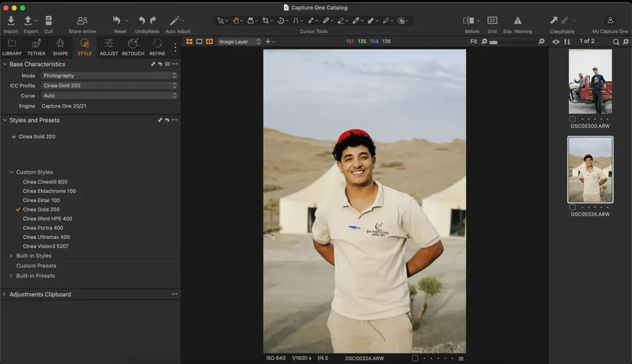Select the Rotation straighten cursor tool

coord(280,20)
